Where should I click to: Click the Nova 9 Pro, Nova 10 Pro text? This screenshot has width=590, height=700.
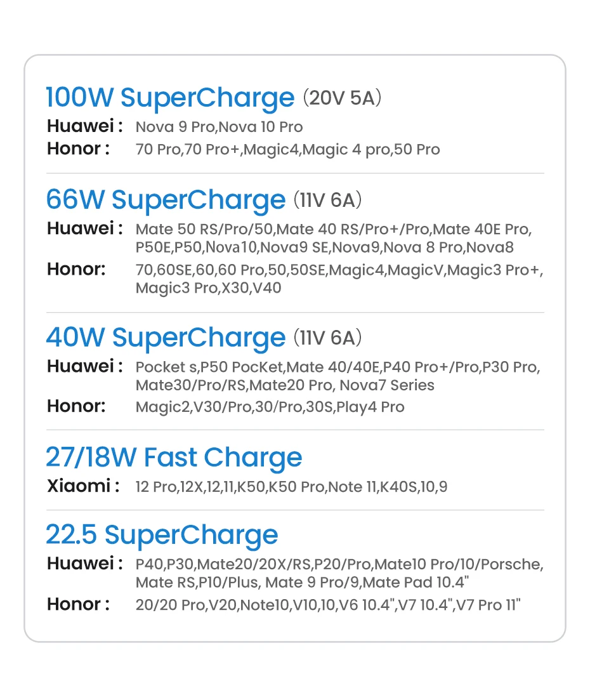[219, 127]
